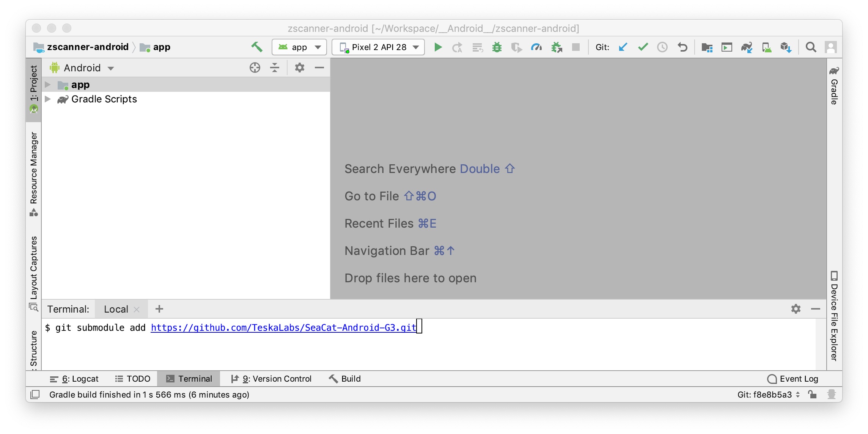Toggle tool window bars icon in status bar
868x434 pixels.
tap(35, 395)
